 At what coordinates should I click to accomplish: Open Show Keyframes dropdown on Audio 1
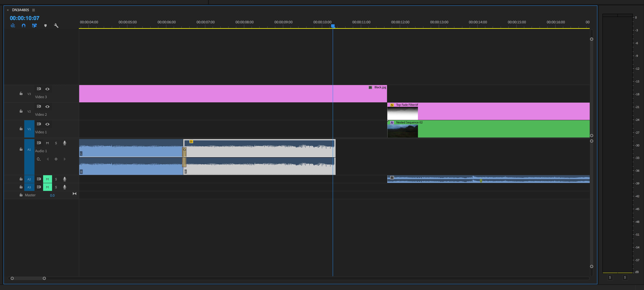click(38, 159)
